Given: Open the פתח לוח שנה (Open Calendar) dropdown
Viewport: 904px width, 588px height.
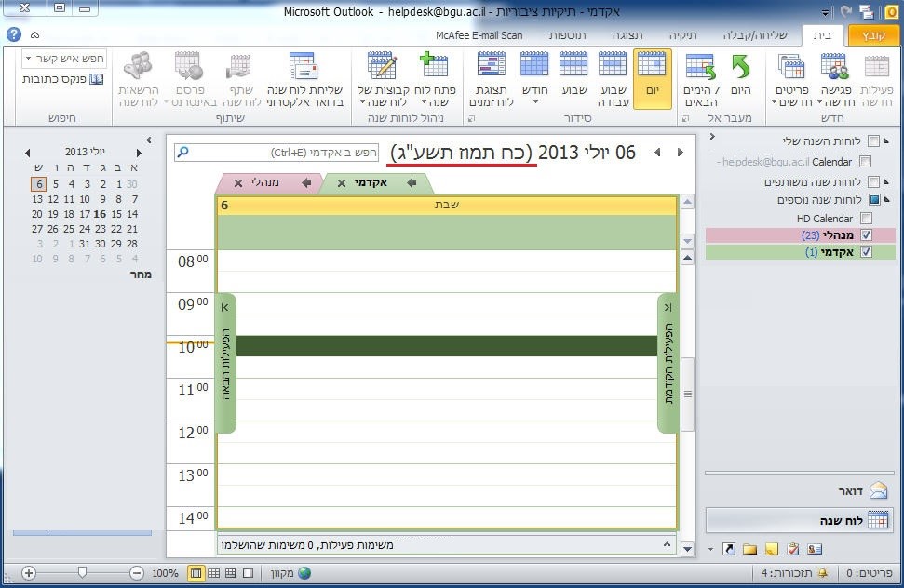Looking at the screenshot, I should (x=435, y=79).
